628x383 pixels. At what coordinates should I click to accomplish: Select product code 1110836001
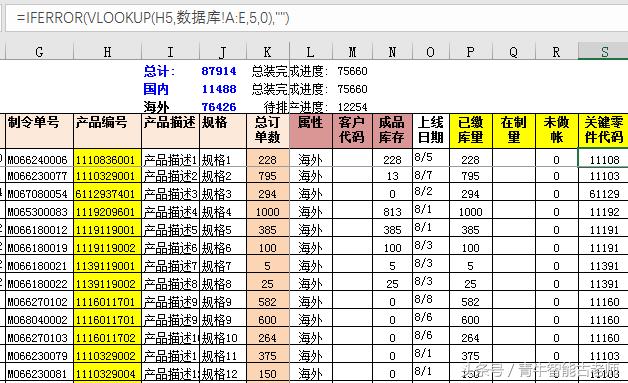tap(107, 158)
